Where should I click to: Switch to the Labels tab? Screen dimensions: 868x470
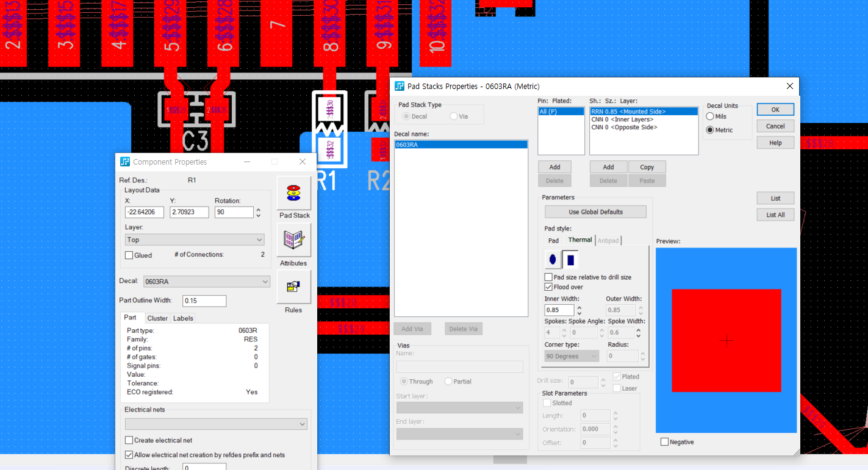point(183,318)
